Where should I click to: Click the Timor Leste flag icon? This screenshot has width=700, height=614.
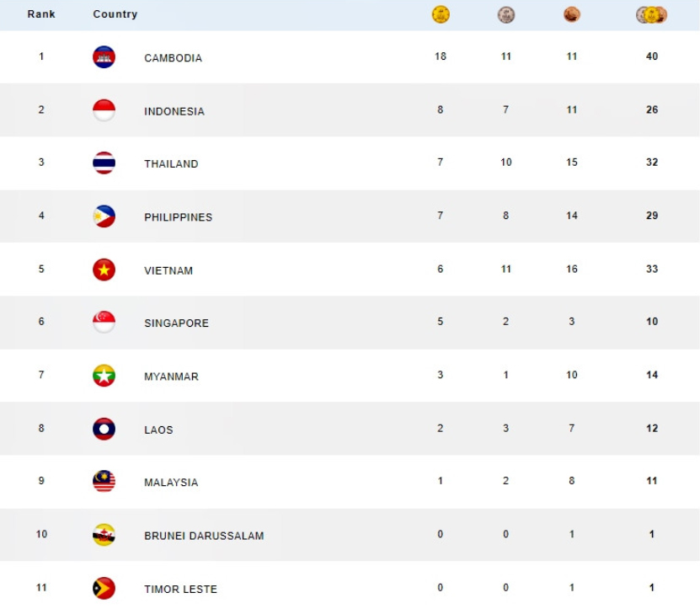(104, 588)
